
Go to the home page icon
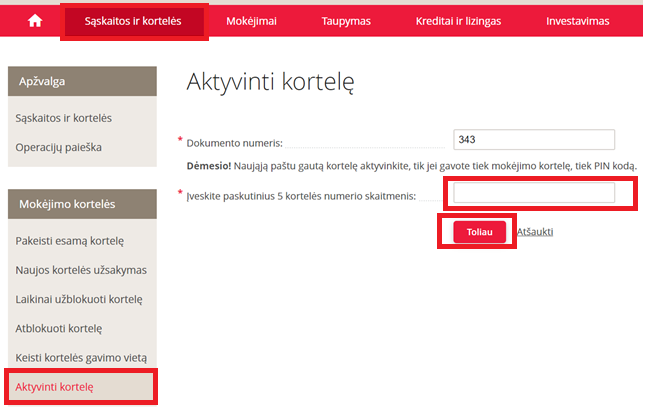[35, 21]
